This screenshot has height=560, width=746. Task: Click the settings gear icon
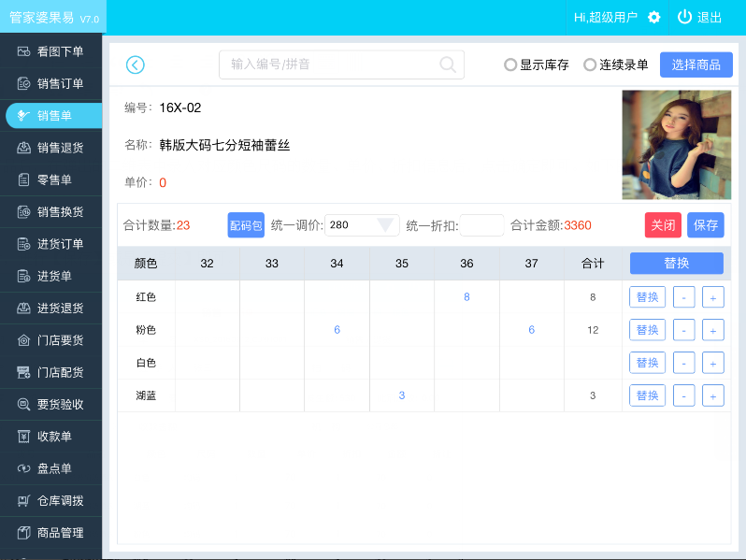point(654,18)
